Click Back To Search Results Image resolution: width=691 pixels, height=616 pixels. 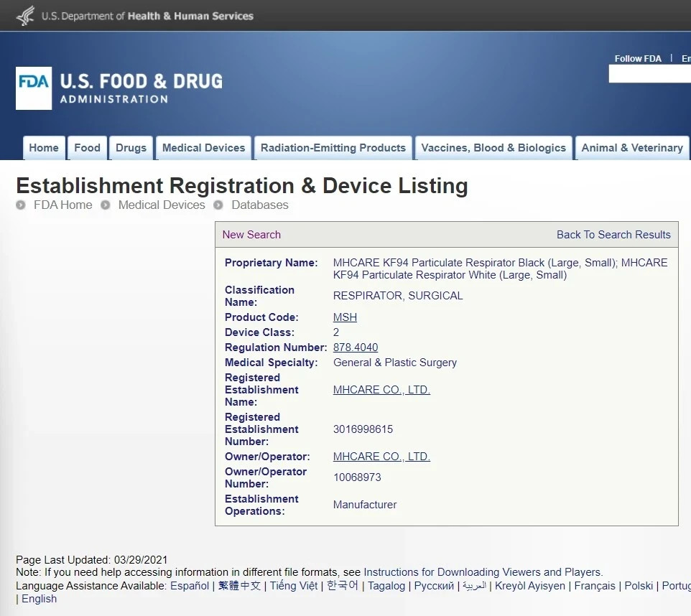[613, 235]
